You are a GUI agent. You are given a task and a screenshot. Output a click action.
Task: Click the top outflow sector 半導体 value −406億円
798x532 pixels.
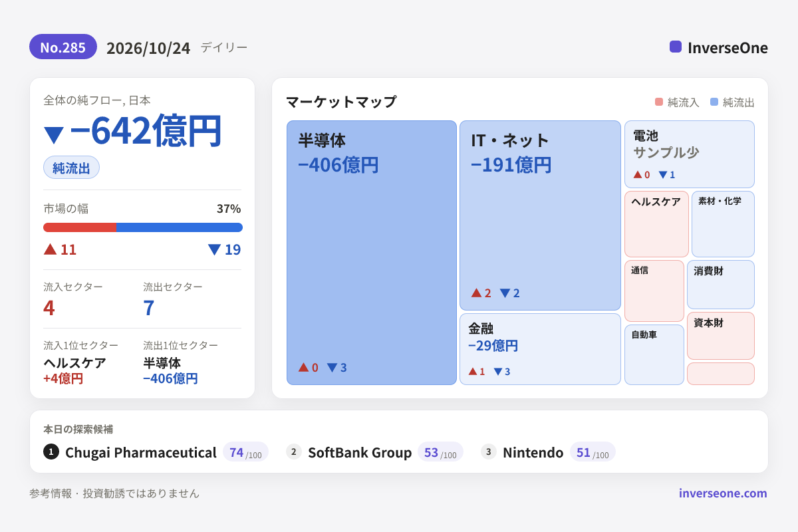coord(170,378)
